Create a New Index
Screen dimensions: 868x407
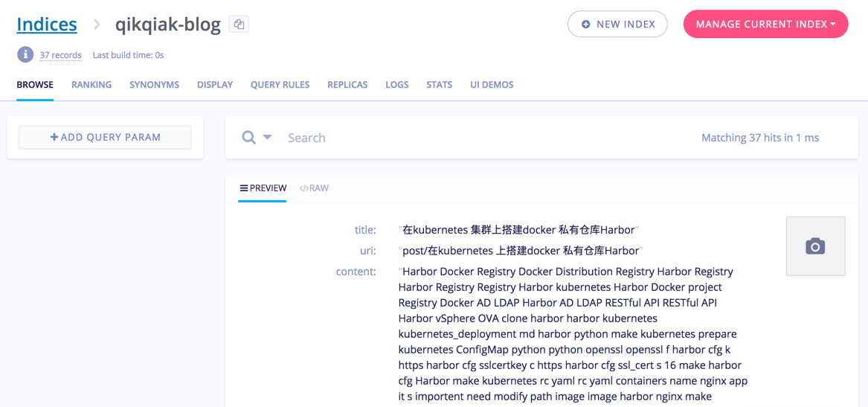(x=617, y=25)
